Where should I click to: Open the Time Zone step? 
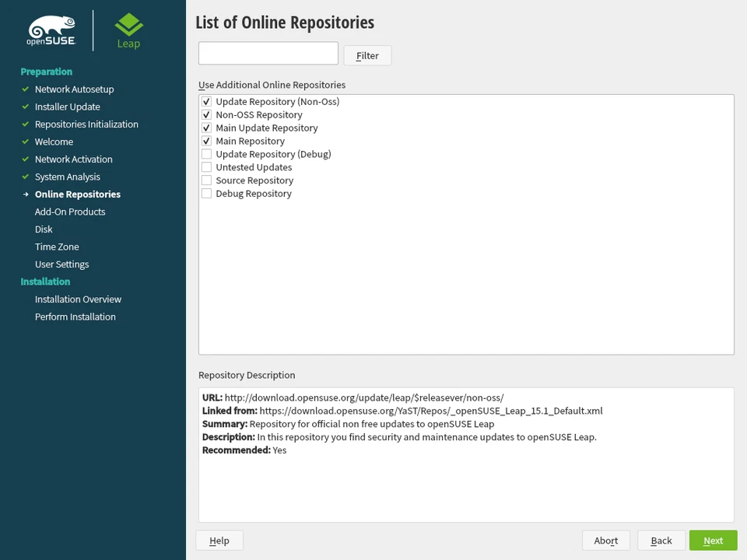pos(56,247)
